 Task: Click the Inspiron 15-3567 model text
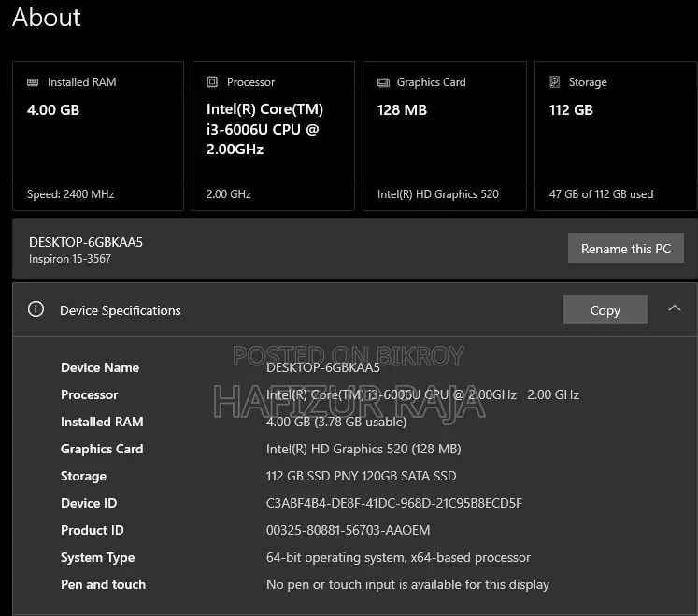pos(70,259)
